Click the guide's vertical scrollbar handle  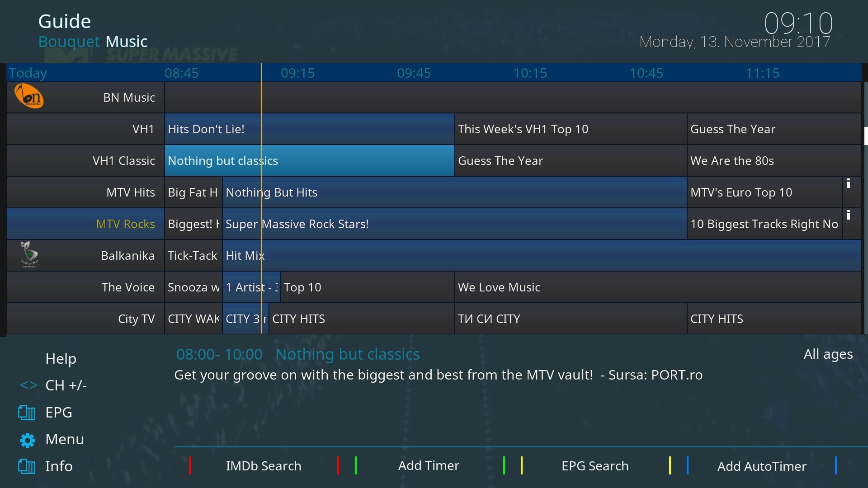pyautogui.click(x=866, y=136)
